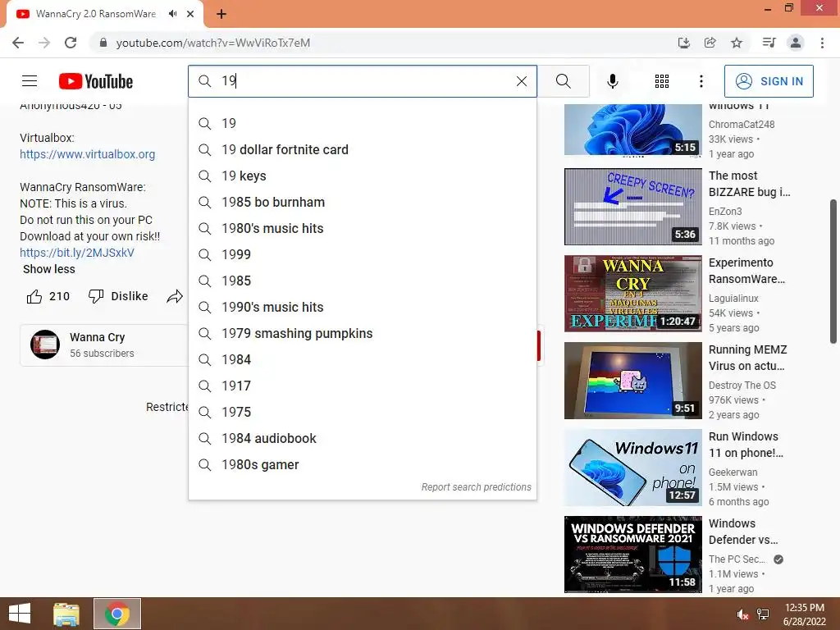Open Windows Defender vs Ransomware thumbnail

tap(632, 555)
